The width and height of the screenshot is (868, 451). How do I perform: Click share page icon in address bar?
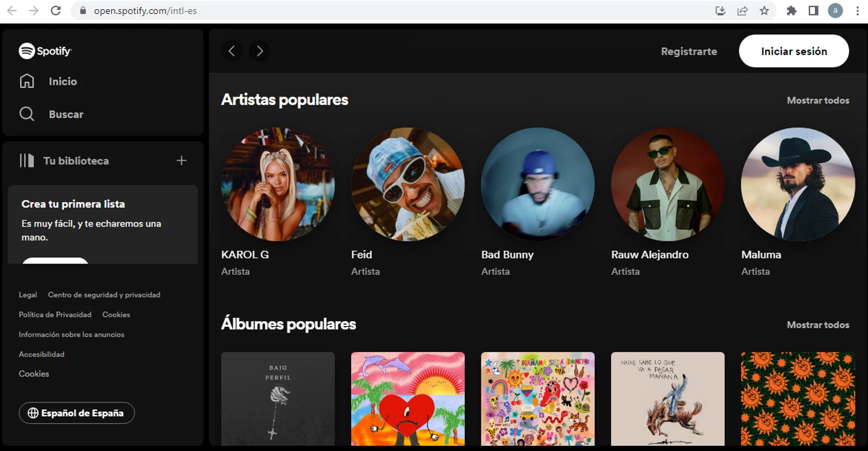tap(742, 10)
